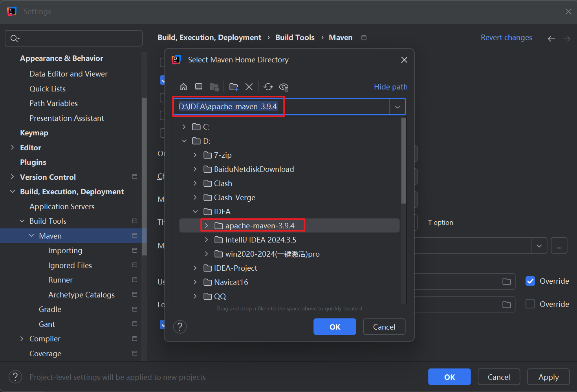Collapse the D: drive node
Image resolution: width=577 pixels, height=392 pixels.
click(x=184, y=141)
